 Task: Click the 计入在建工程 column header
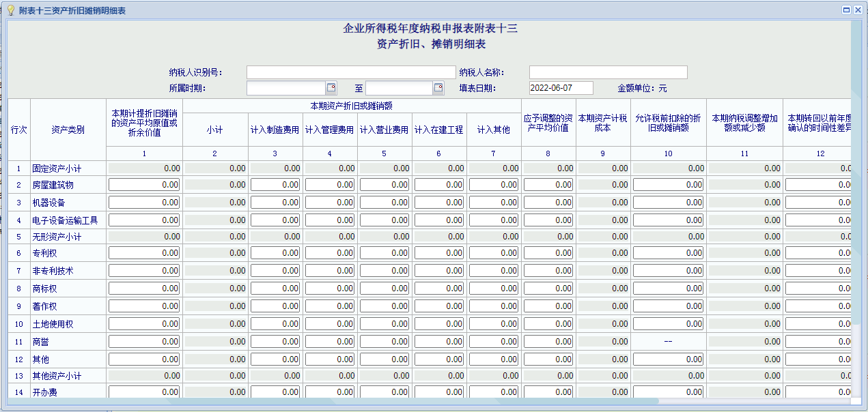(439, 130)
